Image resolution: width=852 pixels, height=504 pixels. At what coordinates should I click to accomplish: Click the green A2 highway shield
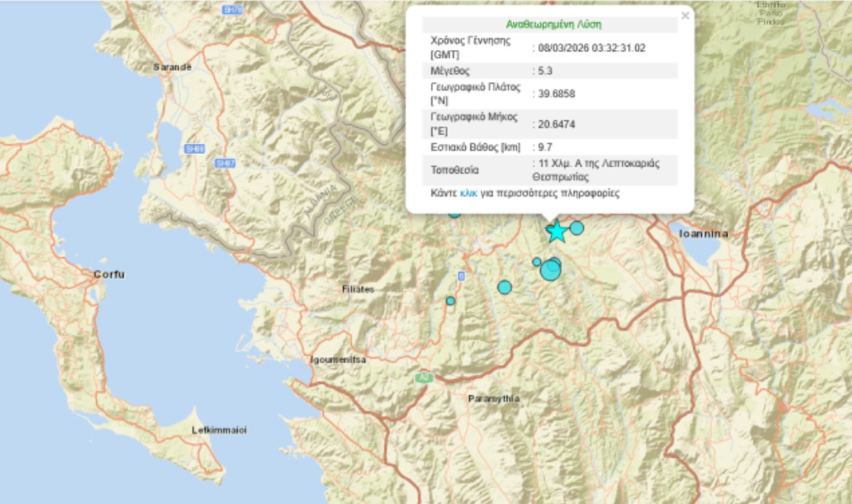point(424,377)
